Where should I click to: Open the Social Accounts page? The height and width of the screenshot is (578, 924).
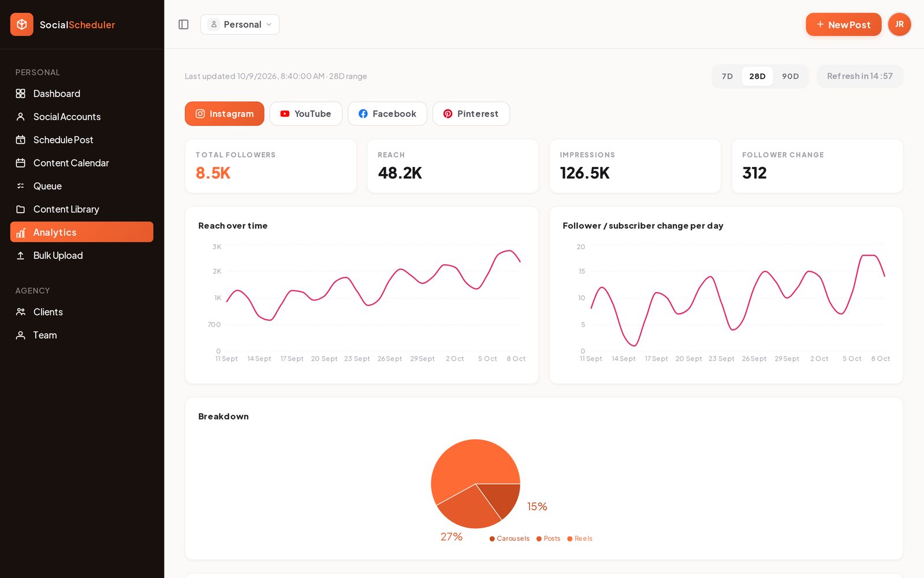pyautogui.click(x=82, y=117)
